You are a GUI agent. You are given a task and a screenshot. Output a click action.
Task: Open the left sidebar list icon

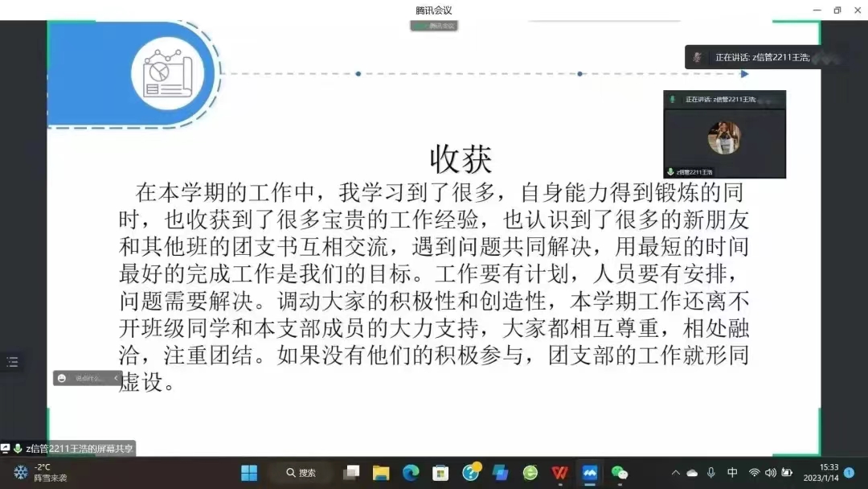pyautogui.click(x=12, y=362)
